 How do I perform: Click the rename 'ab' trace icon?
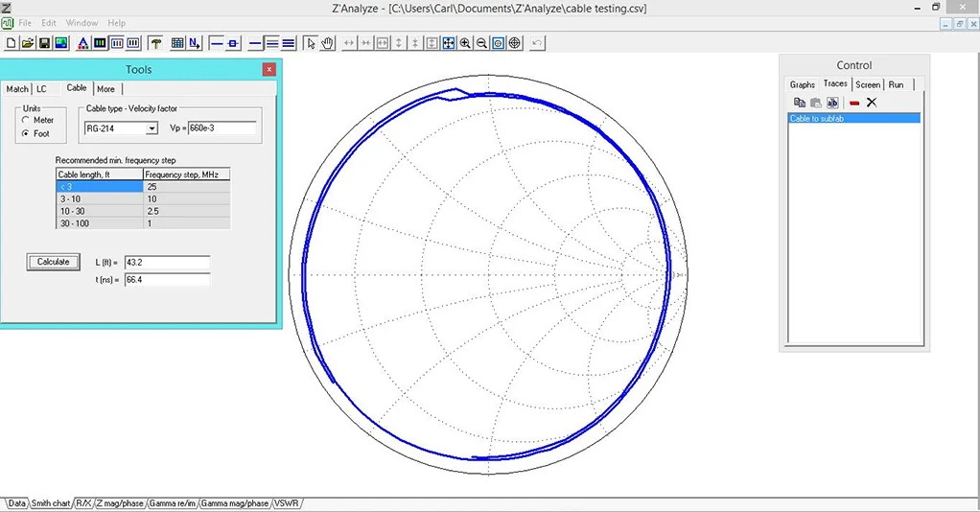pyautogui.click(x=832, y=103)
